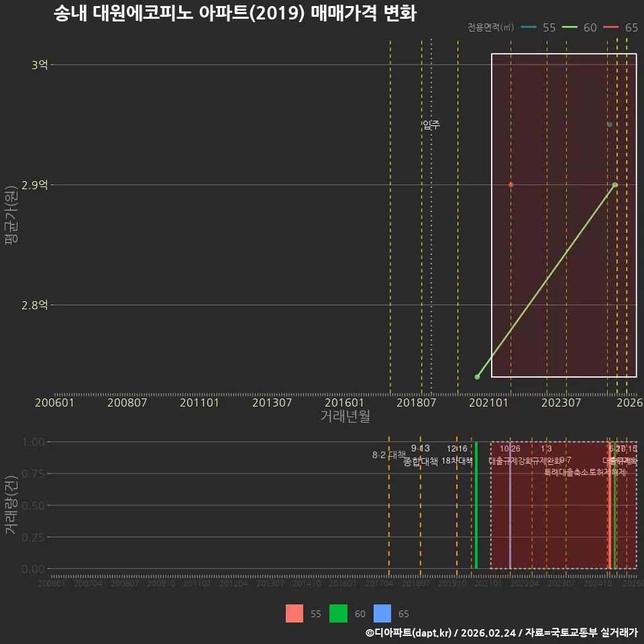Click 200910 on the volume chart x-axis
Image resolution: width=644 pixels, height=644 pixels.
(160, 583)
